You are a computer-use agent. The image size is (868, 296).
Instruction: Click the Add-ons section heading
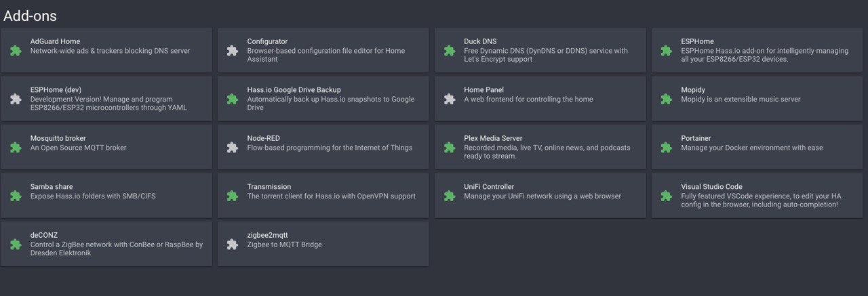30,16
